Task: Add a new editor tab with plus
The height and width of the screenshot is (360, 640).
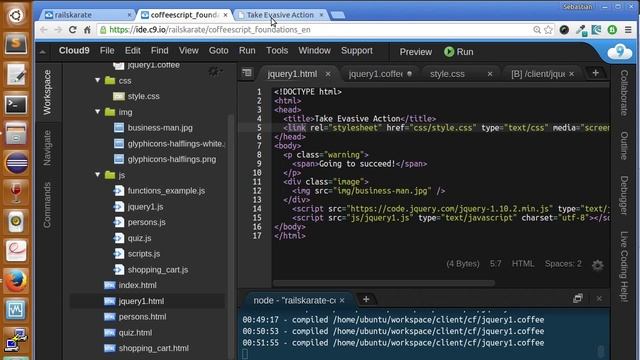Action: [x=596, y=73]
